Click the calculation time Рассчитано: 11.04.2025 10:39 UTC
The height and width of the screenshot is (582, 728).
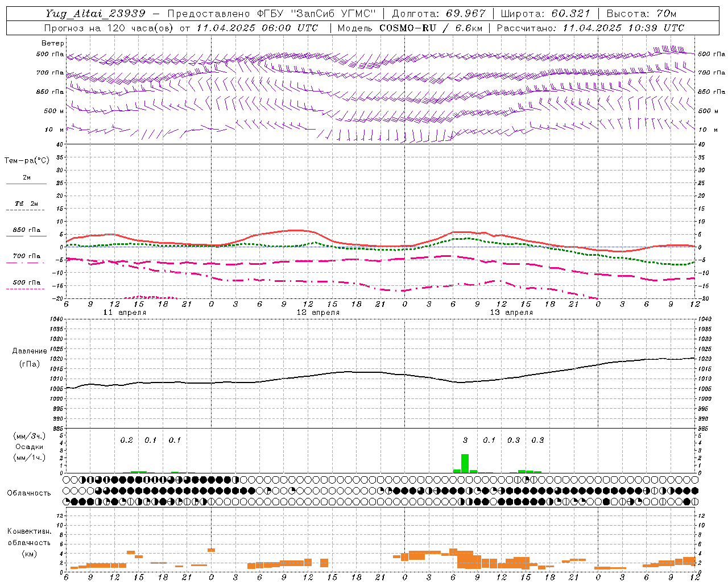click(590, 28)
